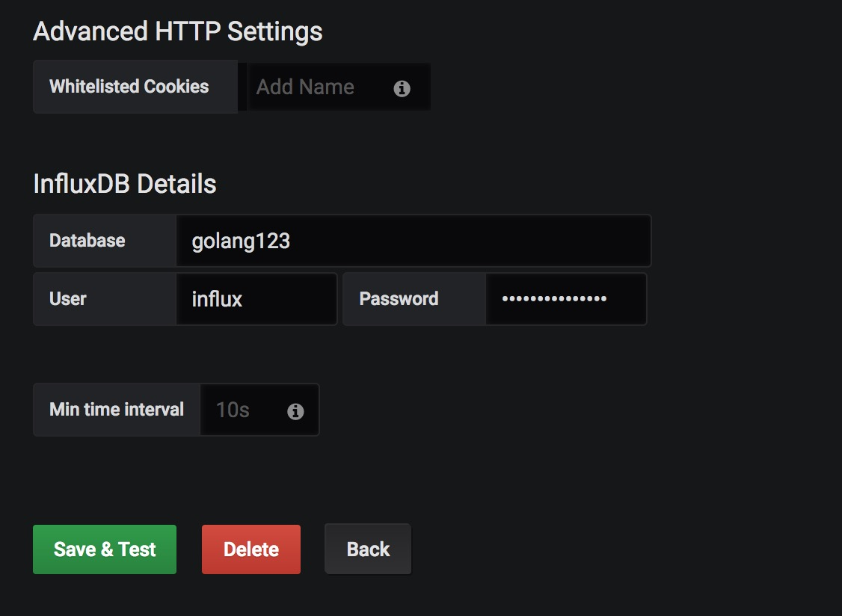Click the Whitelisted Cookies info icon
This screenshot has width=842, height=616.
point(402,88)
